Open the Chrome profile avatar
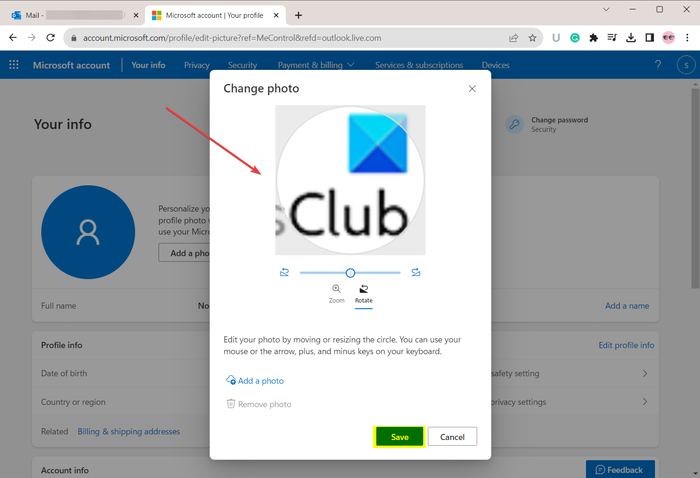Screen dimensions: 700x478 pos(668,38)
